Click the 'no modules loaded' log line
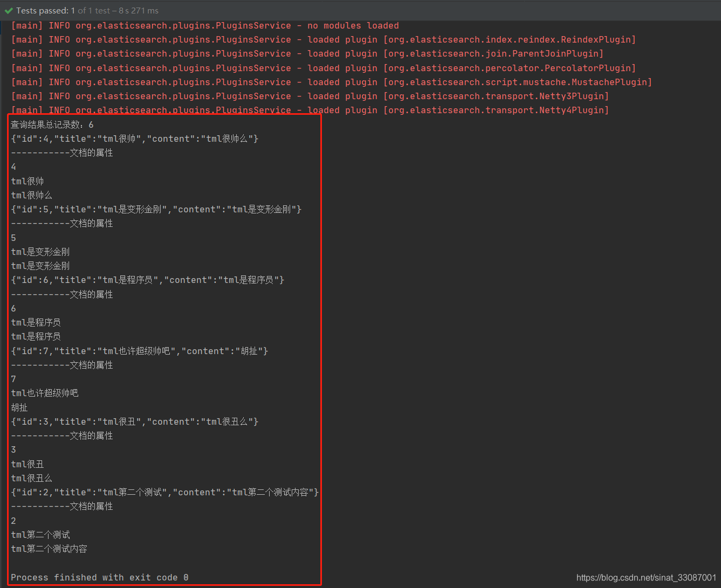721x588 pixels. [205, 25]
